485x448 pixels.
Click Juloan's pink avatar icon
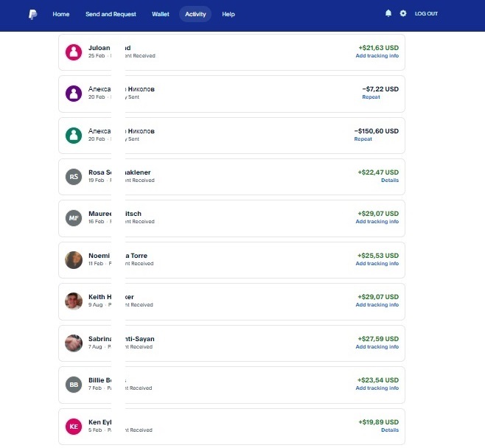click(x=74, y=52)
